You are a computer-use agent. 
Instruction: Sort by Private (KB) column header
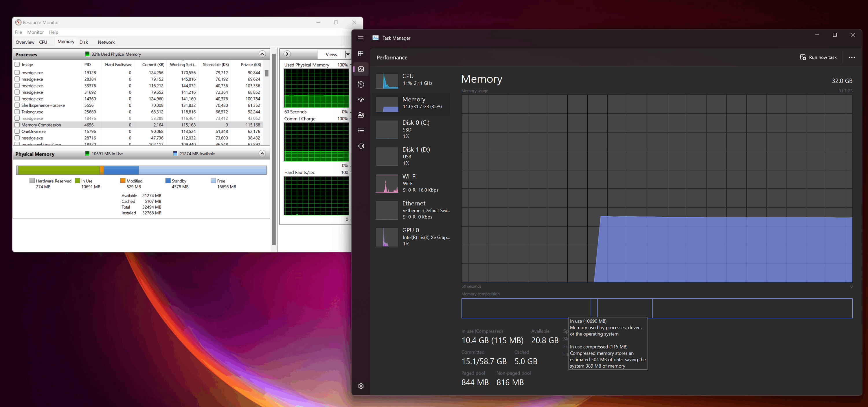click(x=251, y=65)
